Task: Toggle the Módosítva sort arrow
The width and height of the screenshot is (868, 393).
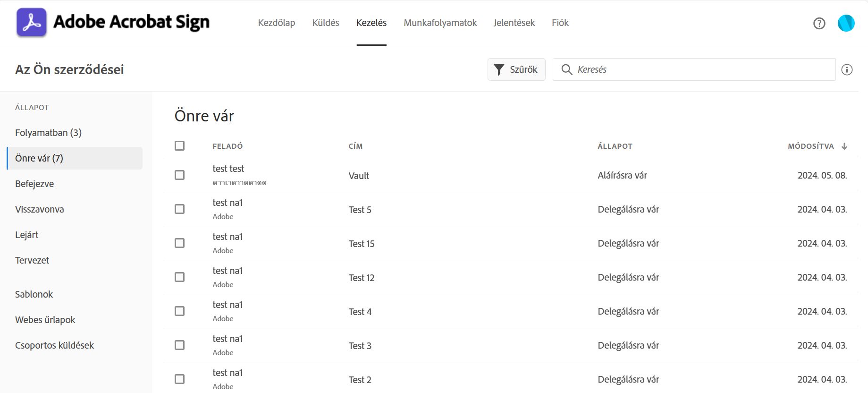Action: [844, 146]
